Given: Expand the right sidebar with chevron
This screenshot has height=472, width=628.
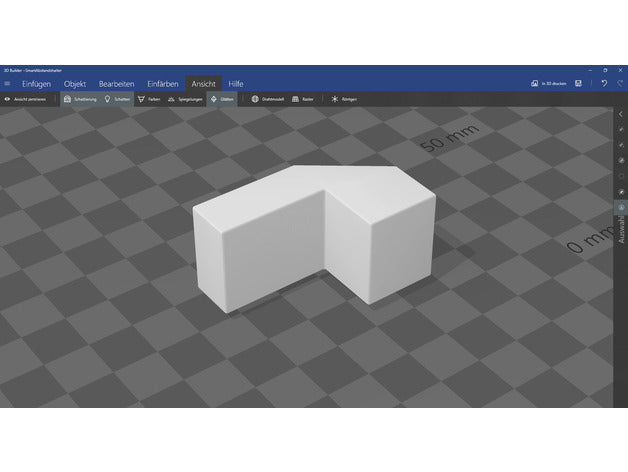Looking at the screenshot, I should [621, 114].
